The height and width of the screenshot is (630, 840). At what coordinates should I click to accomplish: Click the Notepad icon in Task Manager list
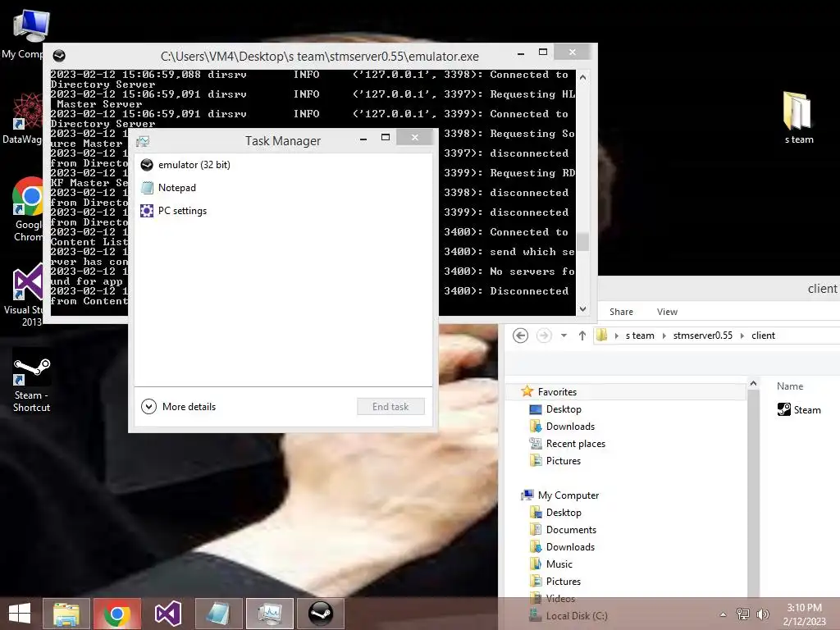[x=147, y=188]
